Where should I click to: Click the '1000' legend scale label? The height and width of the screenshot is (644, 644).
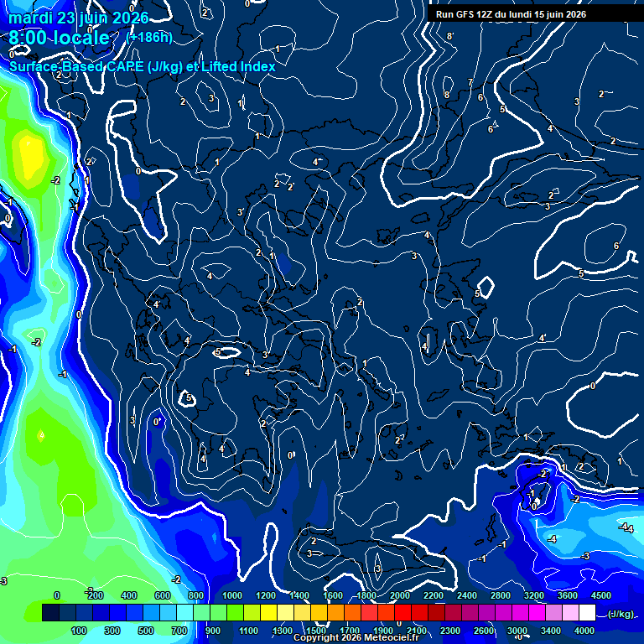point(232,595)
